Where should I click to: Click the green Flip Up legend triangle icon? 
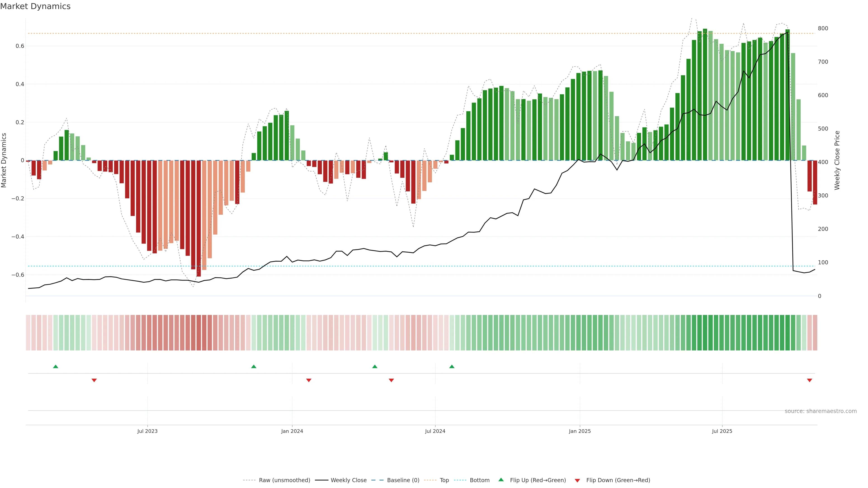pos(501,480)
